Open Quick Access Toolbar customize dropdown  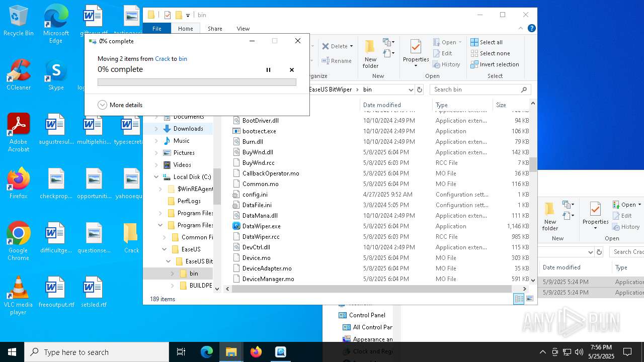click(188, 15)
